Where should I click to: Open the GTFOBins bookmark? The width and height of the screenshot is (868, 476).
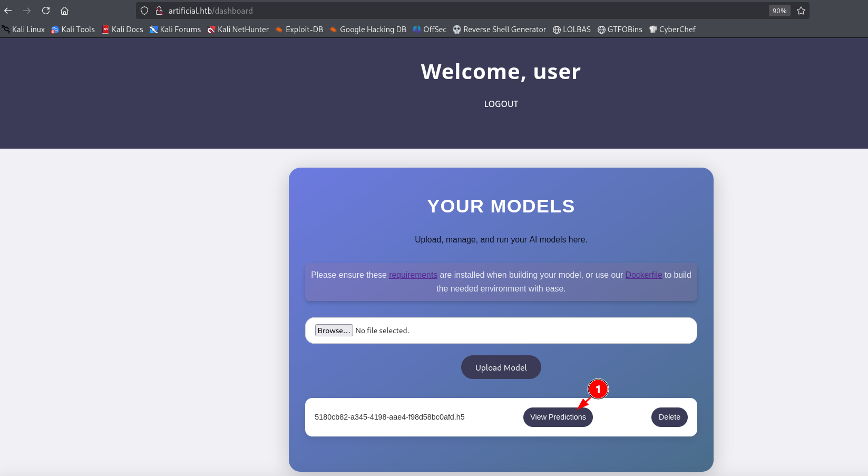click(x=620, y=30)
